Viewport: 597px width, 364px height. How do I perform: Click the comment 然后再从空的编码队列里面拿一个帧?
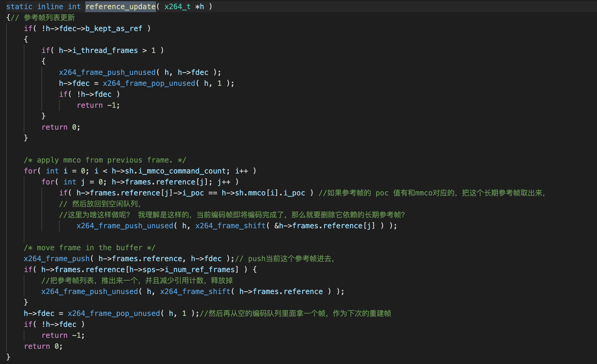point(295,313)
